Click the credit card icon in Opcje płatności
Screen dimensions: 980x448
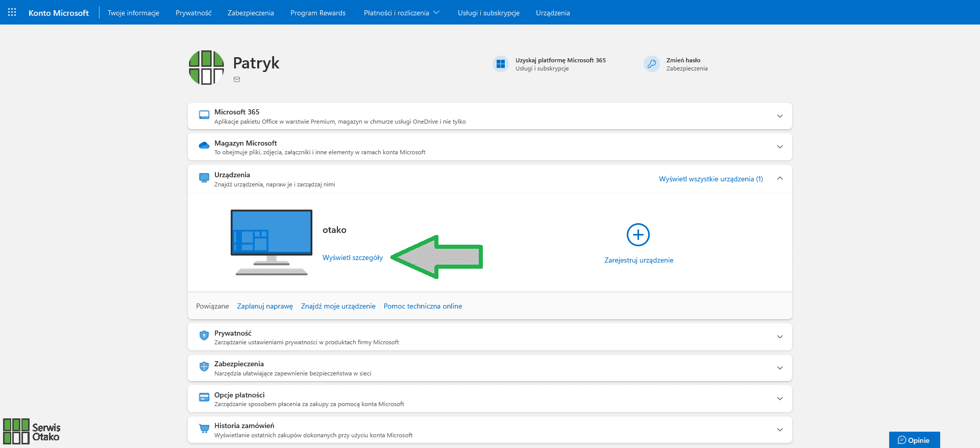point(204,398)
